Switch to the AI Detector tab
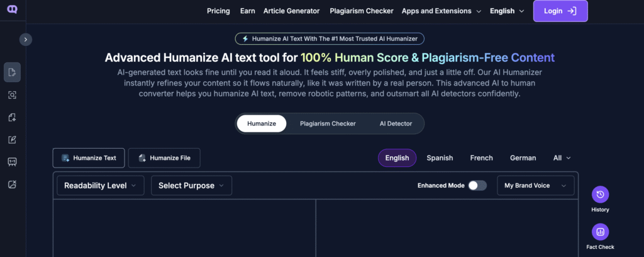Screen dimensions: 644x257 pyautogui.click(x=396, y=123)
